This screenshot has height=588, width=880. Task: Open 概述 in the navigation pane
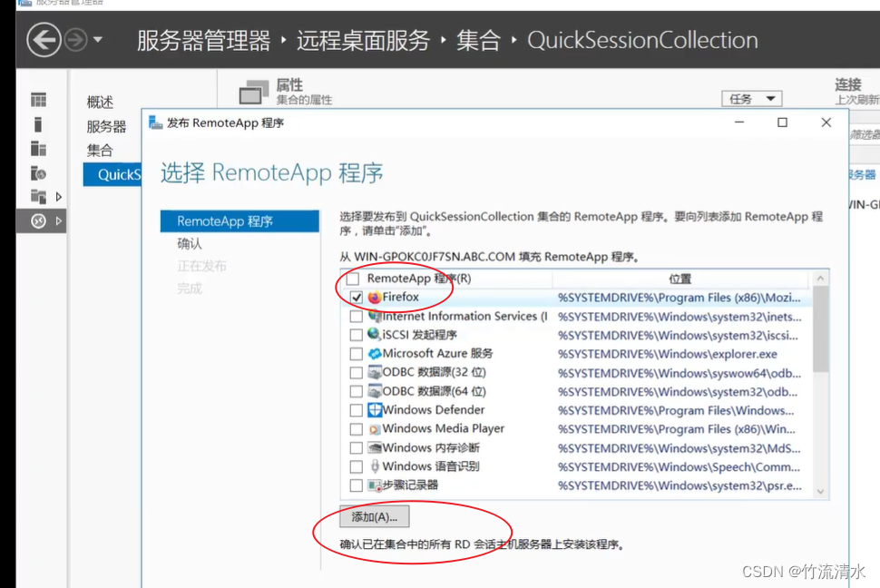100,103
